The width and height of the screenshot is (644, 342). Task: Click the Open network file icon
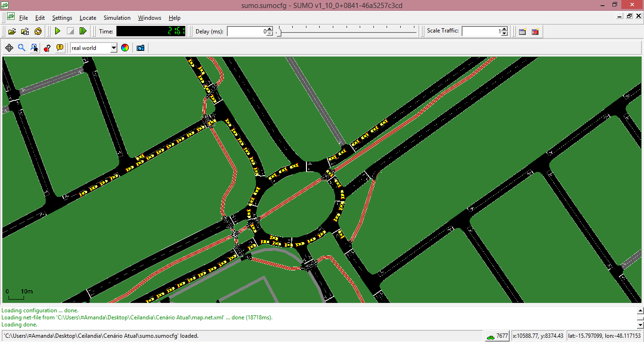tap(25, 32)
